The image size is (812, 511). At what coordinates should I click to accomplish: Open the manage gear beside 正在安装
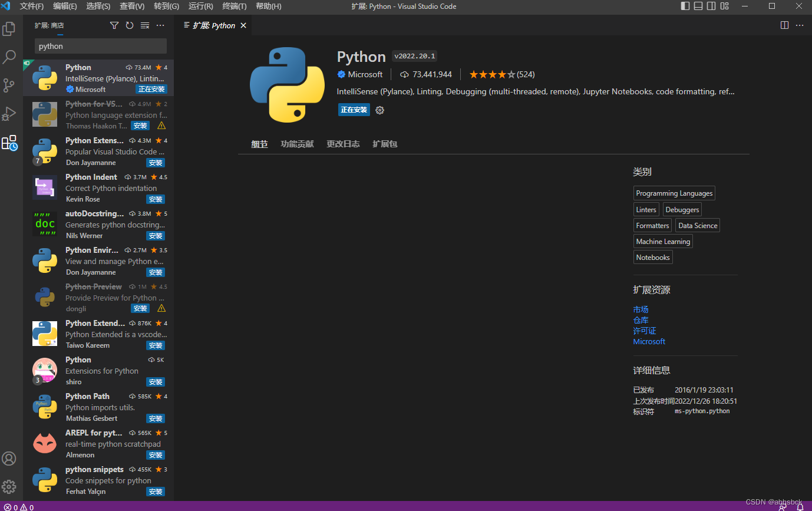pyautogui.click(x=380, y=110)
